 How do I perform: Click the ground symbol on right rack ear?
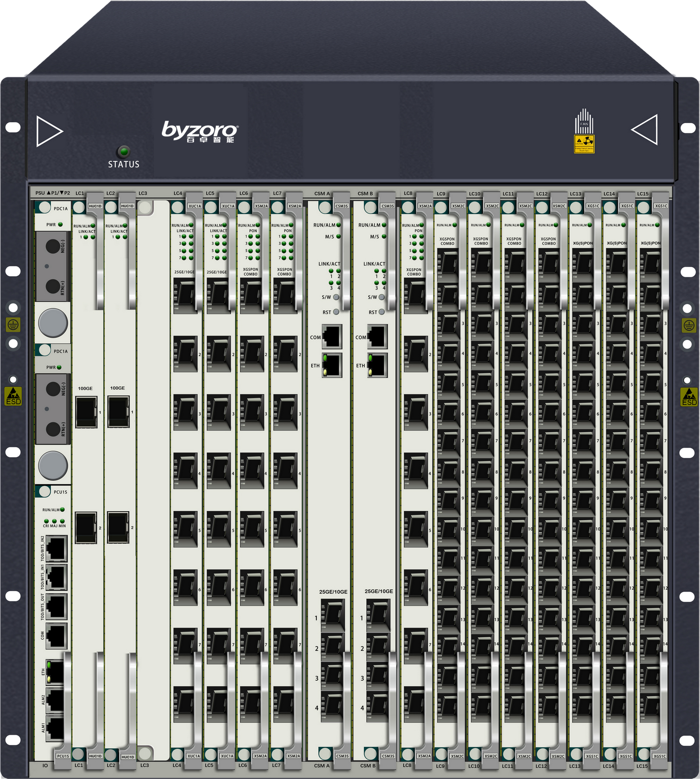[x=689, y=325]
